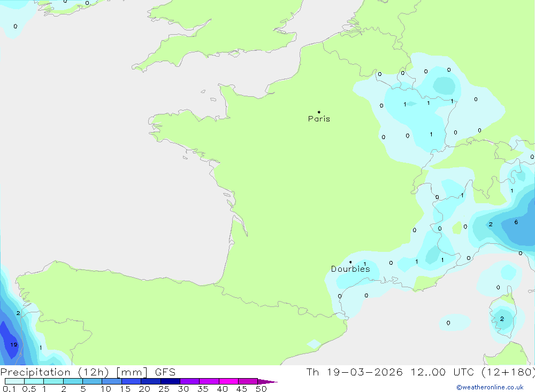Select the 20–25 mm legend swatch
Viewport: 535px width, 392px height.
(x=151, y=381)
